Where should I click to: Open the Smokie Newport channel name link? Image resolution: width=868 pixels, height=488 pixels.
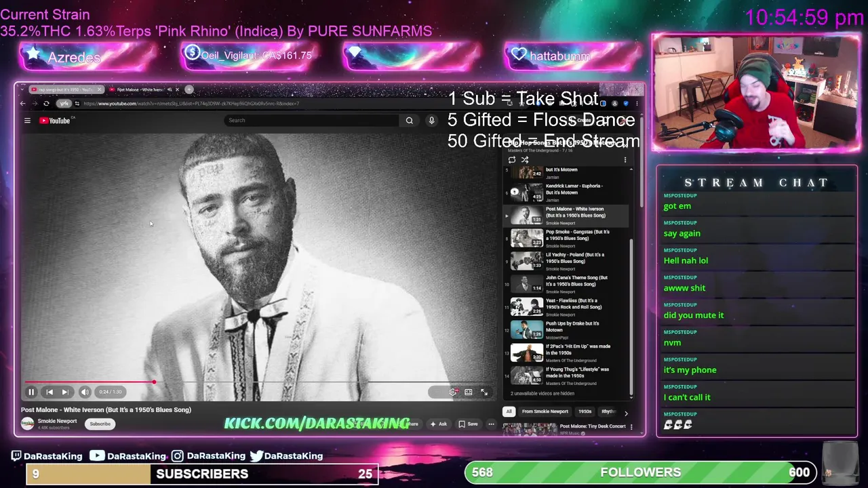[x=57, y=421]
